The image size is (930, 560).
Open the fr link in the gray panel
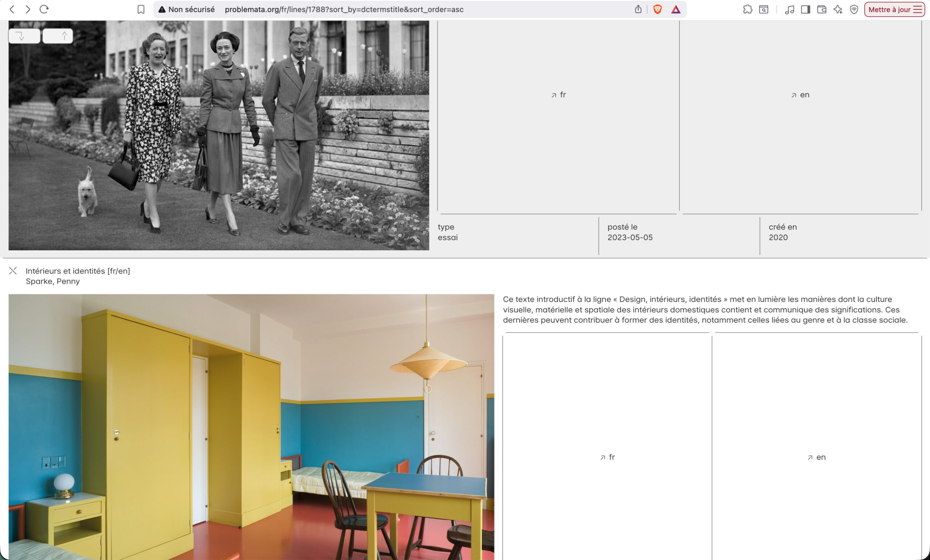point(559,95)
